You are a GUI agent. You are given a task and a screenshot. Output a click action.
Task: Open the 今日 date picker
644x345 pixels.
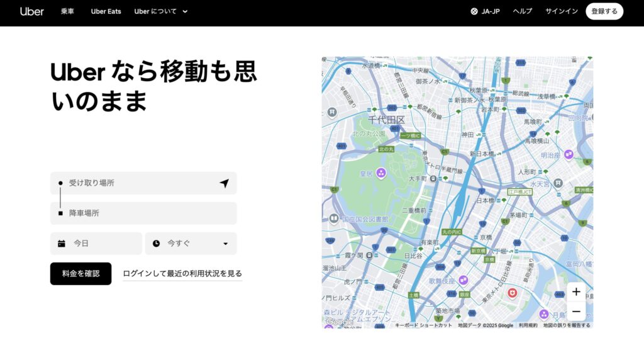coord(96,244)
